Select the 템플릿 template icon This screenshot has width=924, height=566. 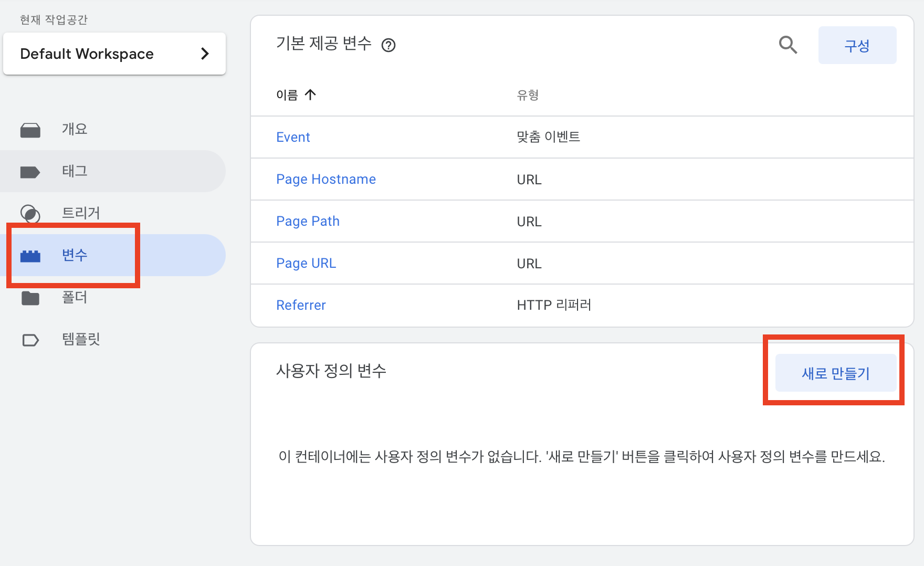click(30, 339)
